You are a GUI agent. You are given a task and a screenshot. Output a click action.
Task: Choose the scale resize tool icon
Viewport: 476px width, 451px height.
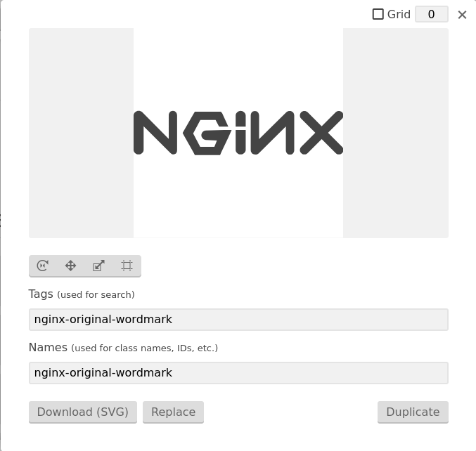(x=98, y=266)
